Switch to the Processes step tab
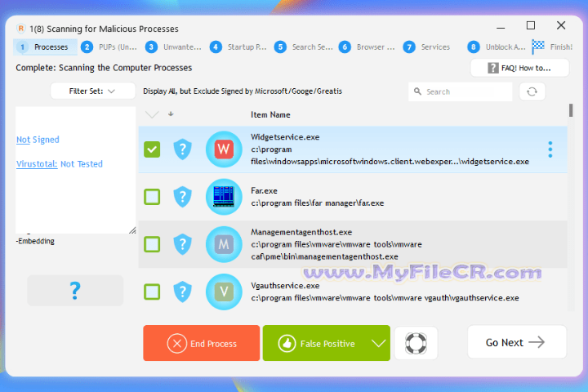This screenshot has height=392, width=588. (x=46, y=47)
